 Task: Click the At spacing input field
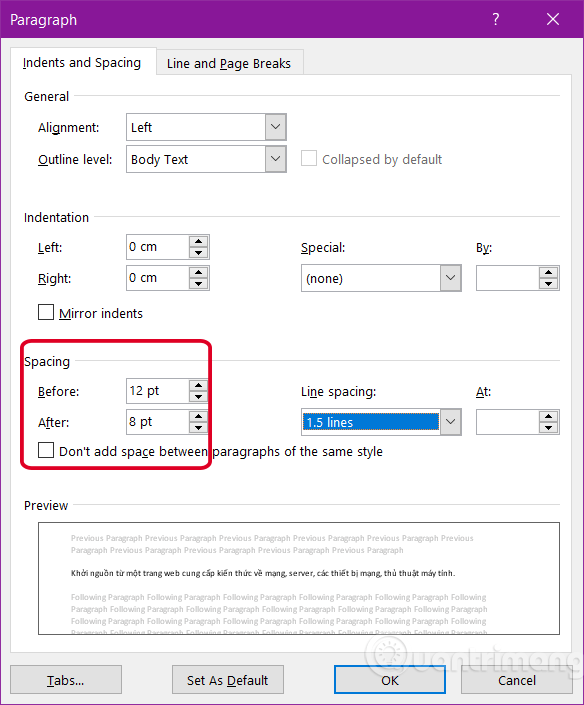(508, 422)
